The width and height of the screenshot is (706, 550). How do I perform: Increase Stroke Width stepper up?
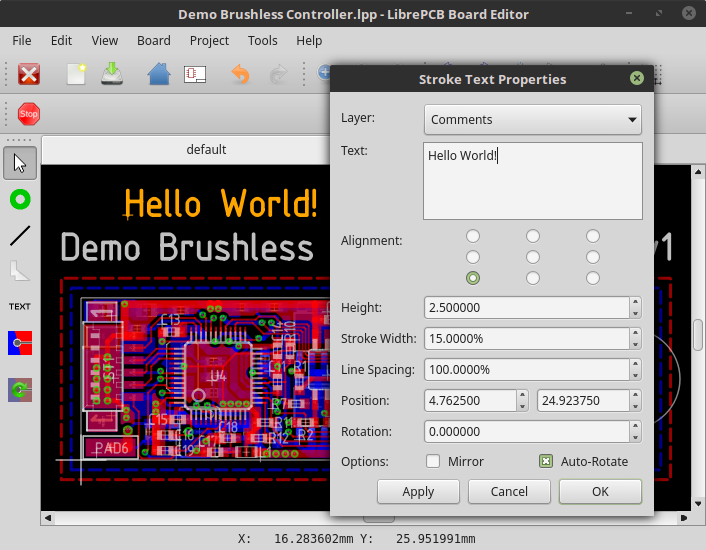(635, 334)
